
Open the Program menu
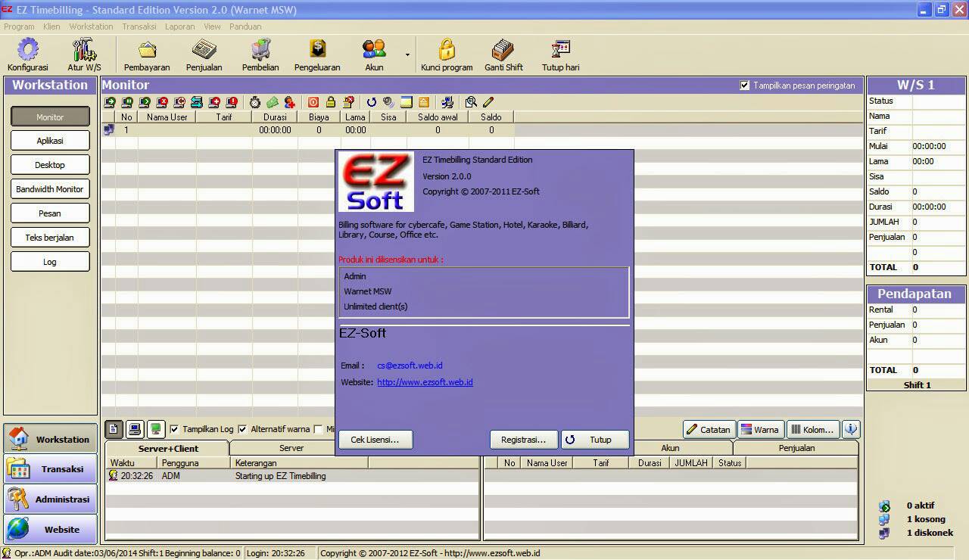[x=19, y=26]
